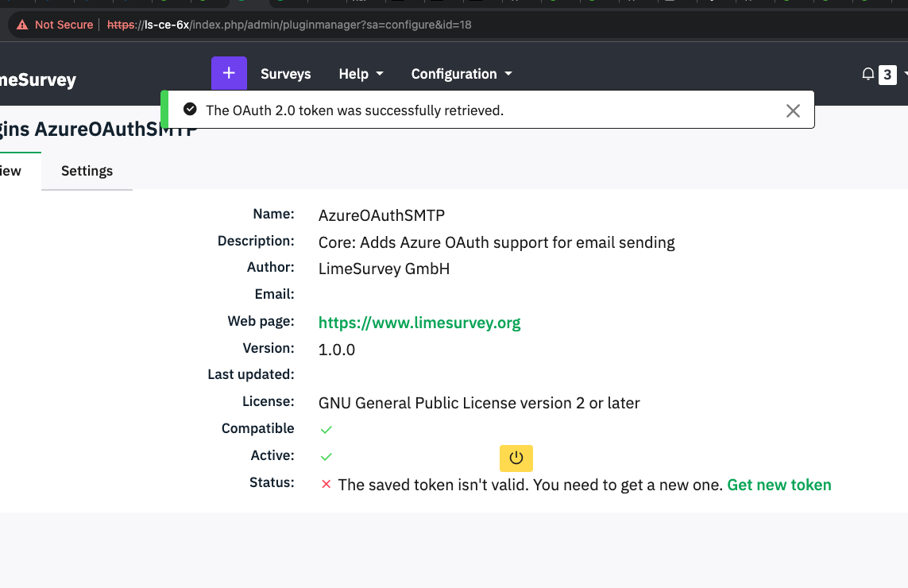Screen dimensions: 908x588
Task: Click the purple plus create button
Action: [x=229, y=73]
